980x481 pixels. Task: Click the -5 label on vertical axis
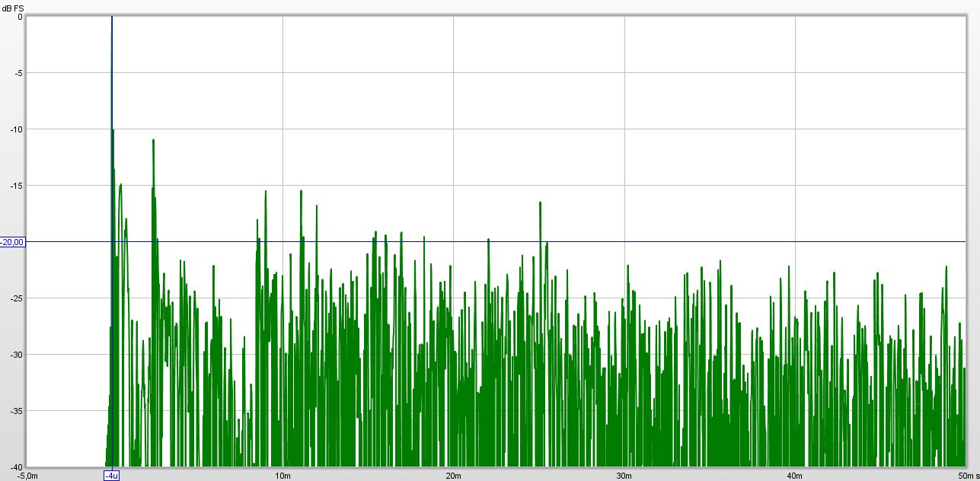[19, 73]
